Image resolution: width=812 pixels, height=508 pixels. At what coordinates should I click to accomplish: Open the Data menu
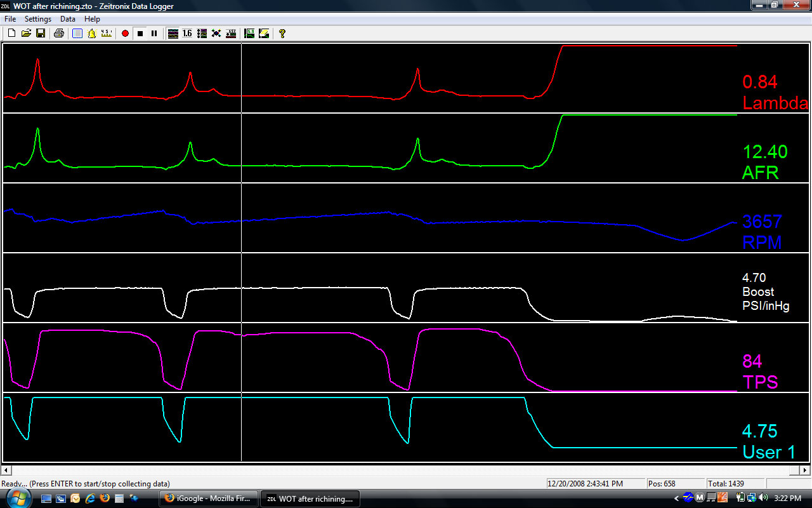[x=68, y=19]
